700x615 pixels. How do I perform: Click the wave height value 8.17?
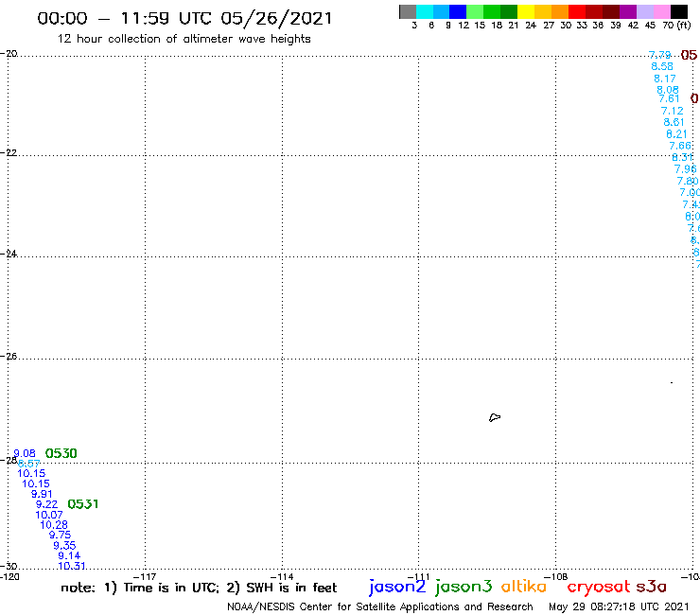[x=665, y=79]
